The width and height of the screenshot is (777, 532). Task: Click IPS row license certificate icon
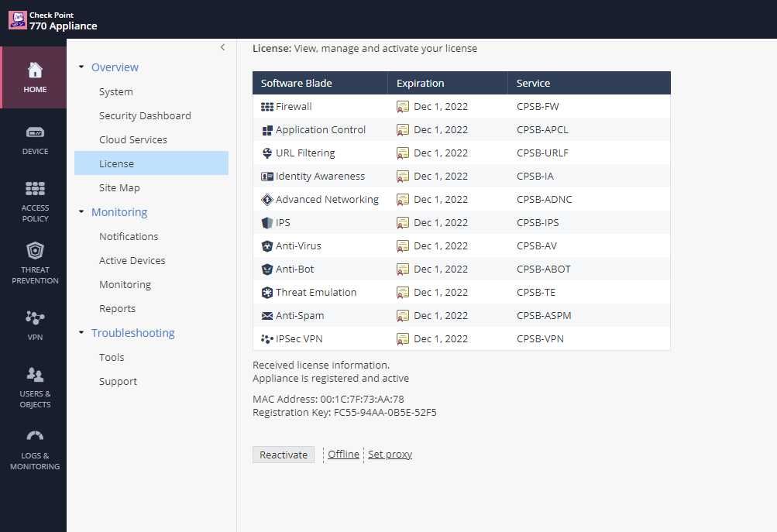pos(403,223)
